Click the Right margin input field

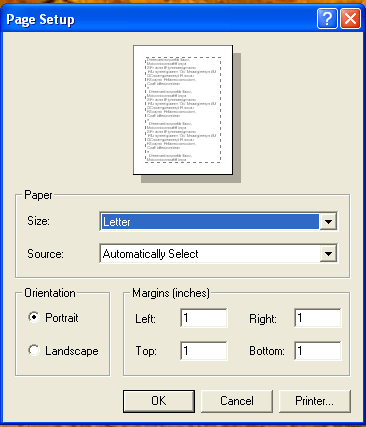[x=318, y=318]
